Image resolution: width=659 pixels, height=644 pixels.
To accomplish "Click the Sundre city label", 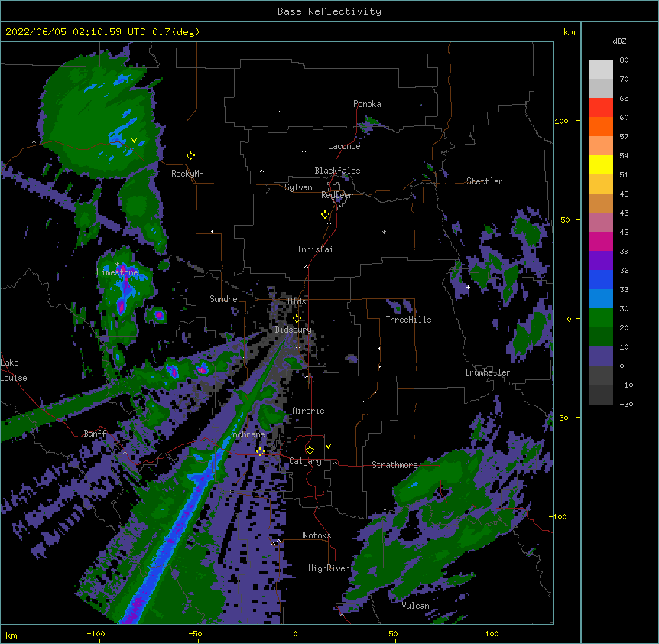I will [223, 299].
